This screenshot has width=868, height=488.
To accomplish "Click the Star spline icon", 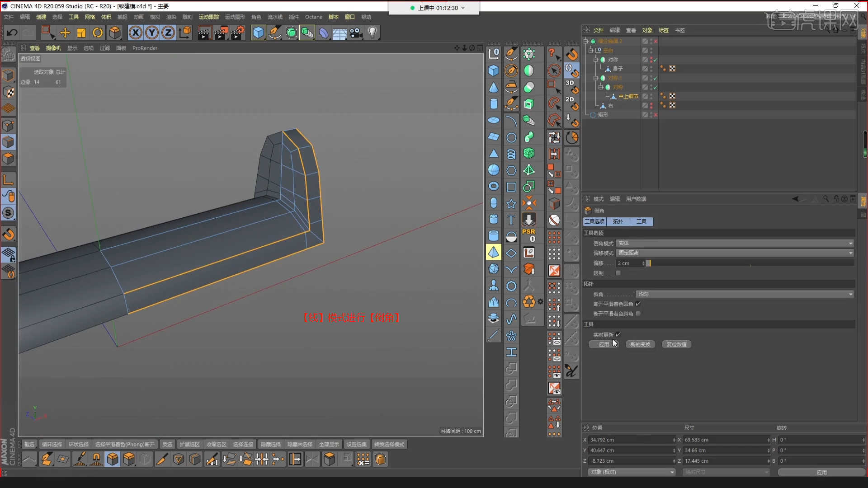I will click(x=511, y=203).
